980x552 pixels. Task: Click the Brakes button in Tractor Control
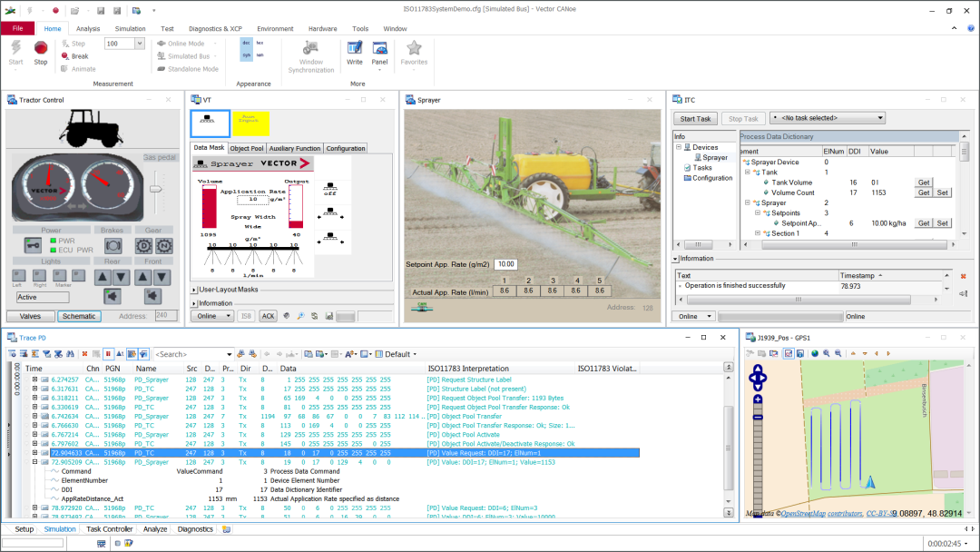(113, 246)
